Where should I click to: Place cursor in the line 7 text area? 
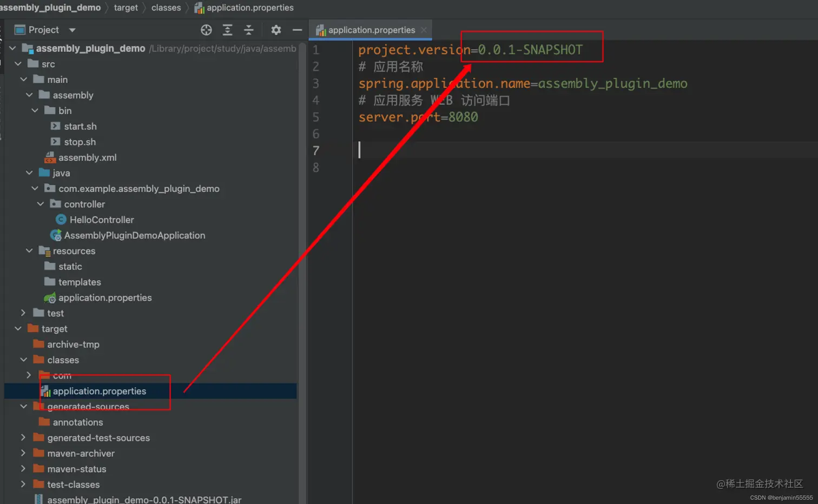584,150
